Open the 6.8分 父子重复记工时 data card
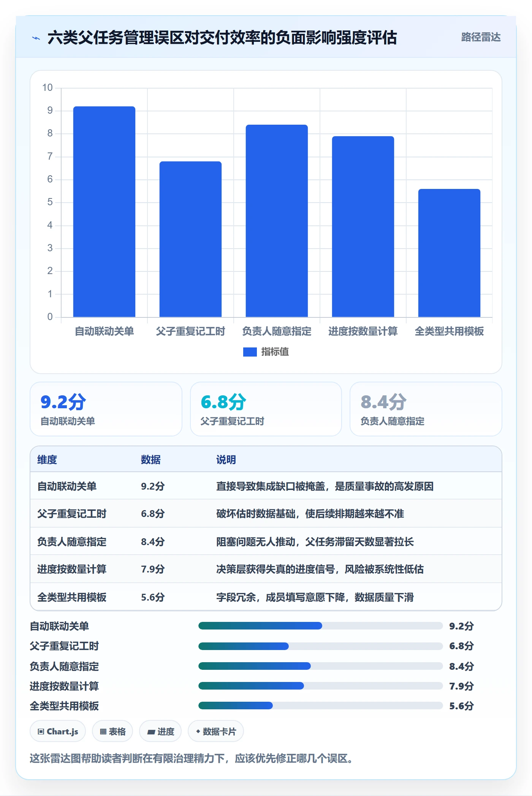Screen dimensions: 532x796 point(266,409)
